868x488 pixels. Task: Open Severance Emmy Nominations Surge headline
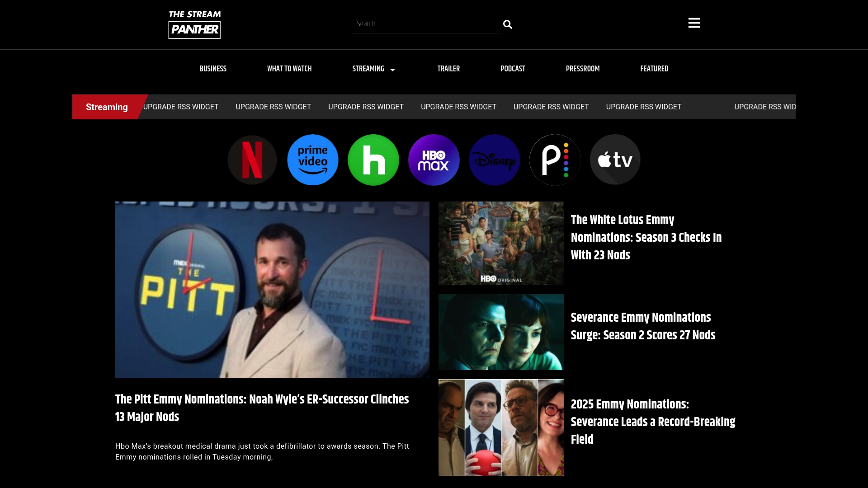(643, 326)
